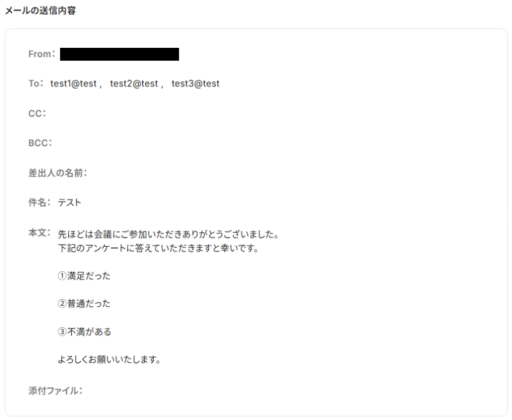Click the よろしくお願いいたします closing line
The height and width of the screenshot is (420, 512).
[109, 359]
